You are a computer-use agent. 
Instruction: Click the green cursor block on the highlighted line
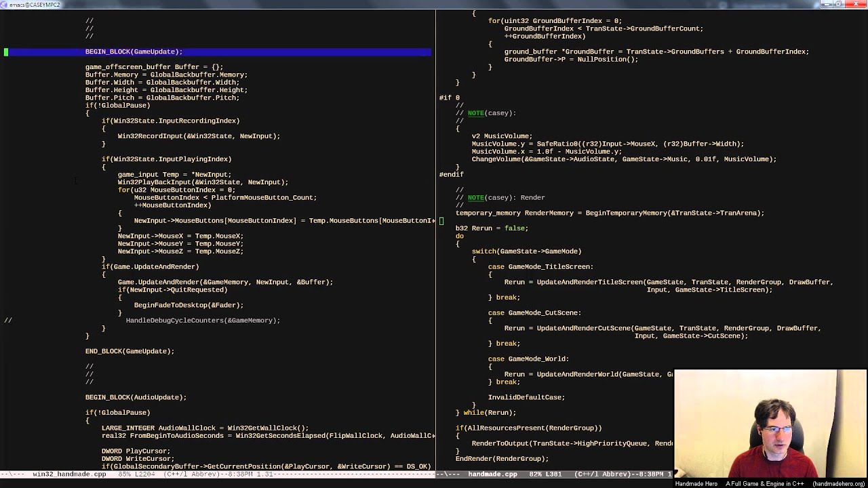[6, 52]
